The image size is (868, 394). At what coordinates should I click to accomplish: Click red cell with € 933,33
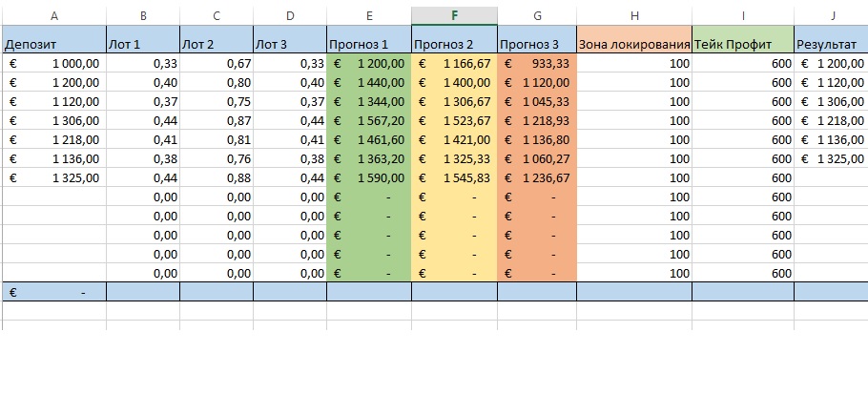pos(537,64)
